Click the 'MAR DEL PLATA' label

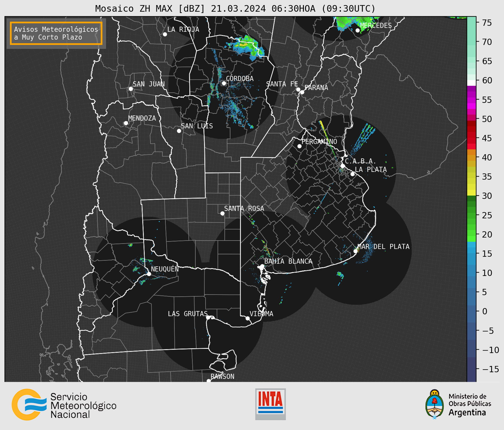[x=384, y=246]
